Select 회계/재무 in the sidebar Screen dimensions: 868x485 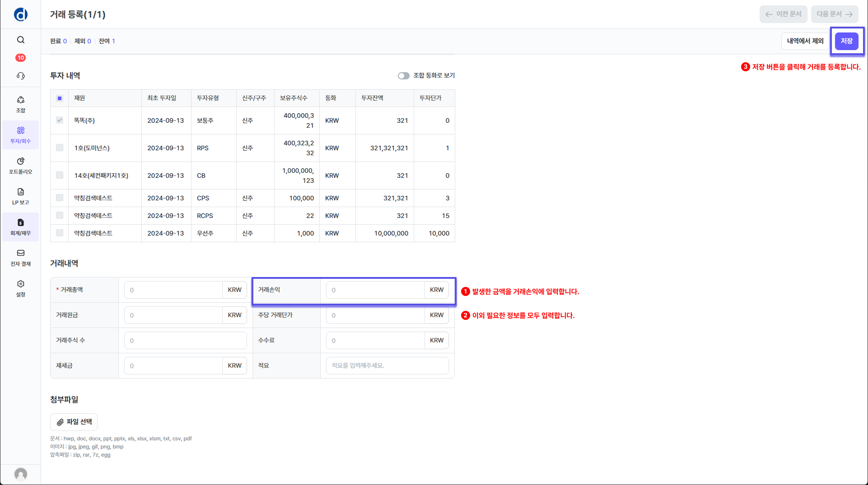pos(21,227)
